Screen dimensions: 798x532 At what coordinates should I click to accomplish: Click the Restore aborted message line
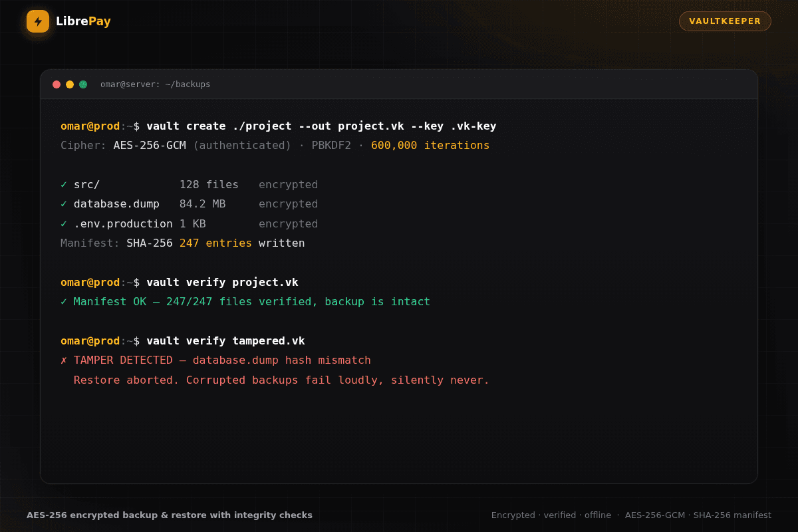(281, 380)
